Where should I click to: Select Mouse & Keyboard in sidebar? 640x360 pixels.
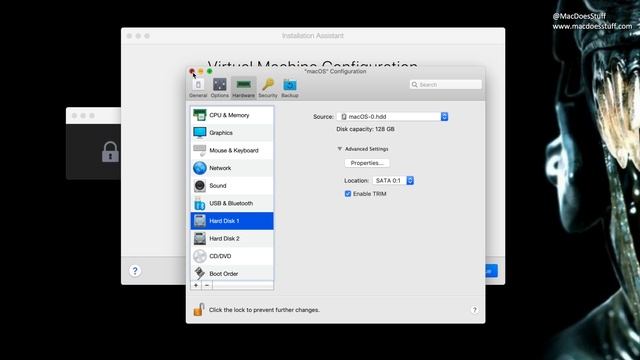(232, 150)
